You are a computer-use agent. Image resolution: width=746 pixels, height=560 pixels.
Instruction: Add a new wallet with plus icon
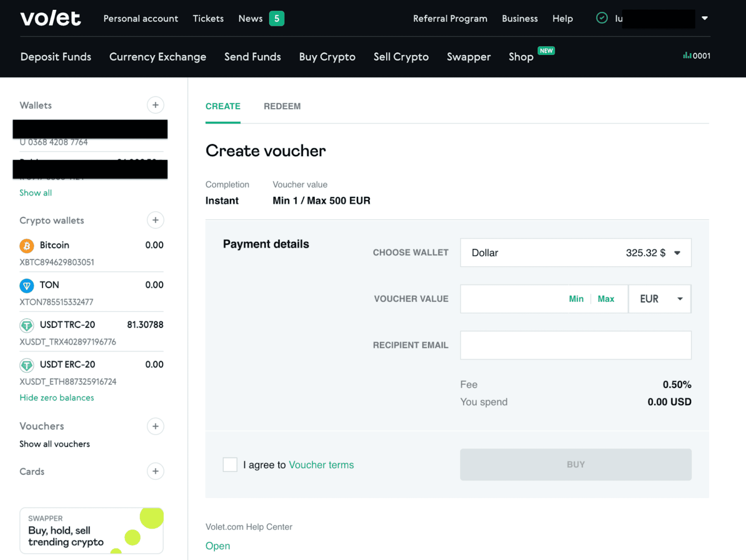click(x=155, y=105)
